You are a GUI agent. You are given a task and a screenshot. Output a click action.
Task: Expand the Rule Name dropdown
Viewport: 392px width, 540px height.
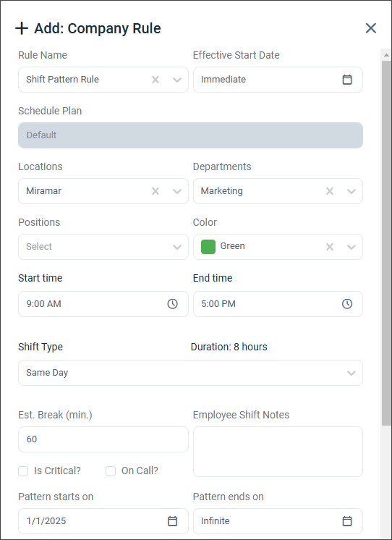(x=177, y=80)
